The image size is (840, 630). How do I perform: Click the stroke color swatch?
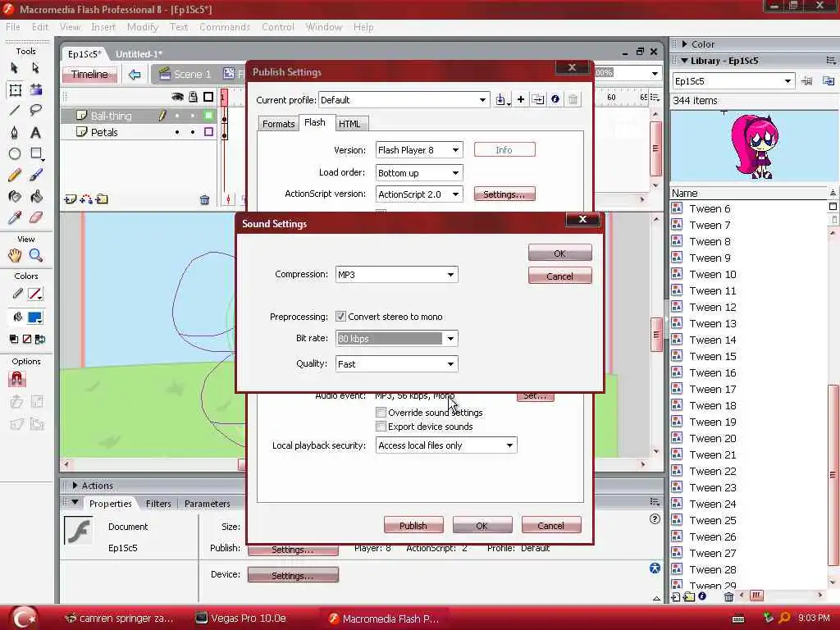coord(35,294)
